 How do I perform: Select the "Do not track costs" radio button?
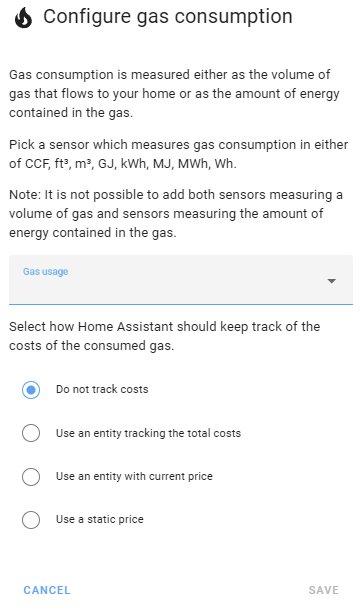(31, 390)
